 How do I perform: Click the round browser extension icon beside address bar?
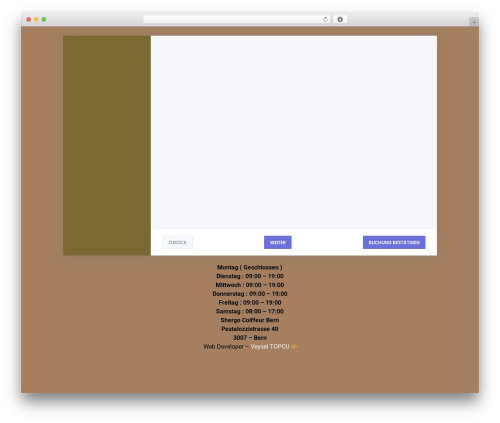coord(340,19)
